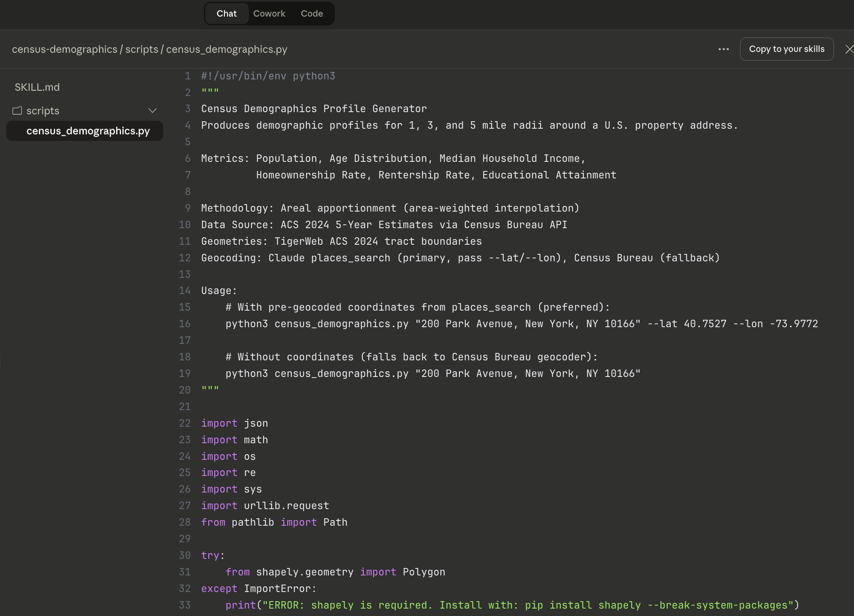Click the 'from pathlib import Path' line
This screenshot has height=616, width=854.
click(x=274, y=522)
